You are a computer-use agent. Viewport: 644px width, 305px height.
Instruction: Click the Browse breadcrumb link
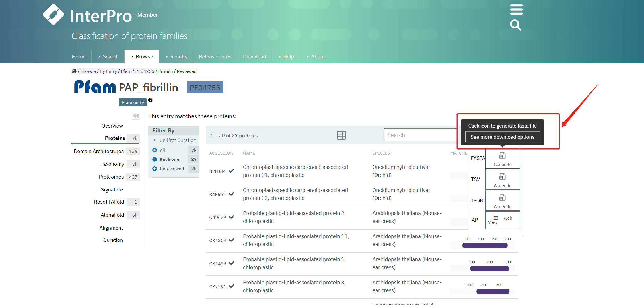click(88, 71)
